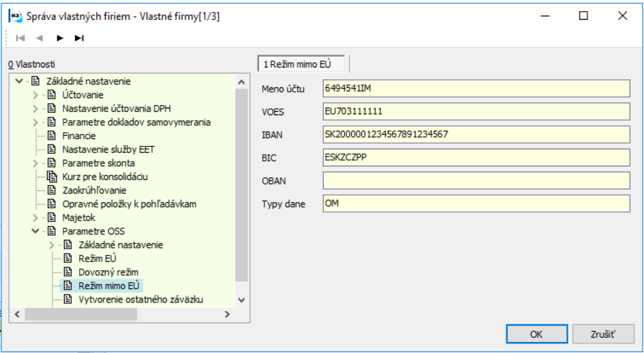Click the multi-page icon of Kurz pre konsolidáciu
Viewport: 644px width, 353px height.
(52, 176)
